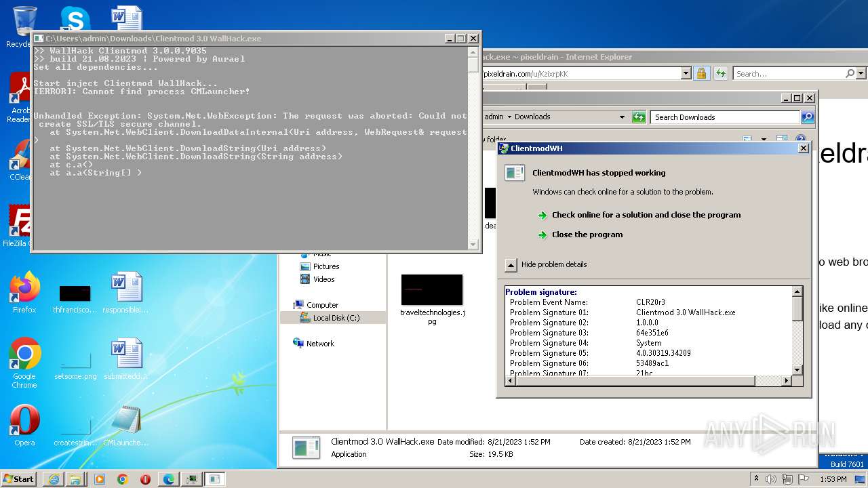The width and height of the screenshot is (868, 488).
Task: Open the thfrancisco... desktop file
Action: [x=75, y=298]
